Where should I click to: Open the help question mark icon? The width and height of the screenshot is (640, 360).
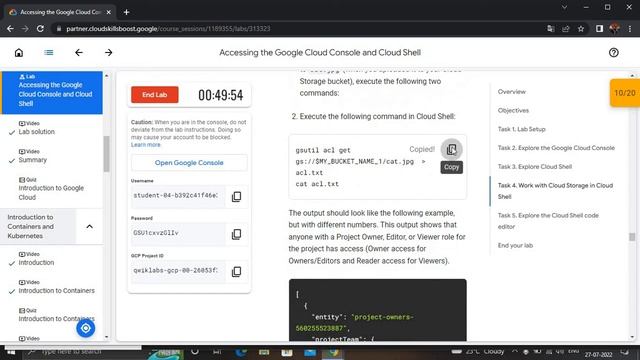coord(613,53)
